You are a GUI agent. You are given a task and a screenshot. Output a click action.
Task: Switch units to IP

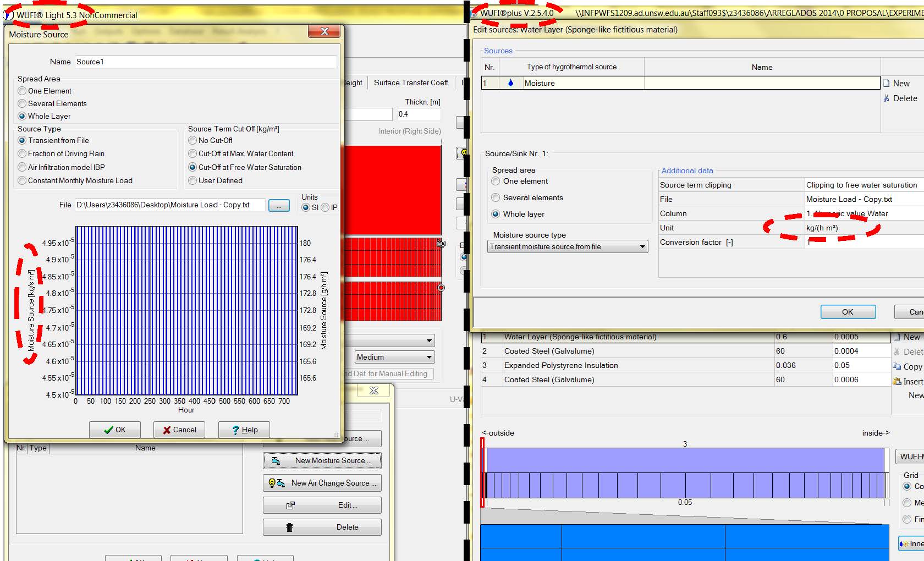tap(325, 207)
